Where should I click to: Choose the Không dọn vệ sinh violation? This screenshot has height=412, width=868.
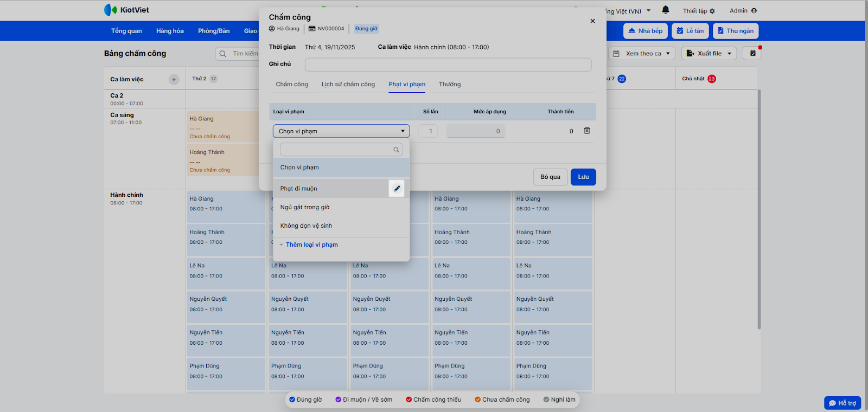(x=341, y=226)
